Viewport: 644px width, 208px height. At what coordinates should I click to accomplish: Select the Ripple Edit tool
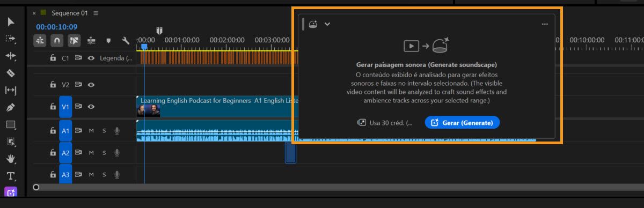coord(11,56)
